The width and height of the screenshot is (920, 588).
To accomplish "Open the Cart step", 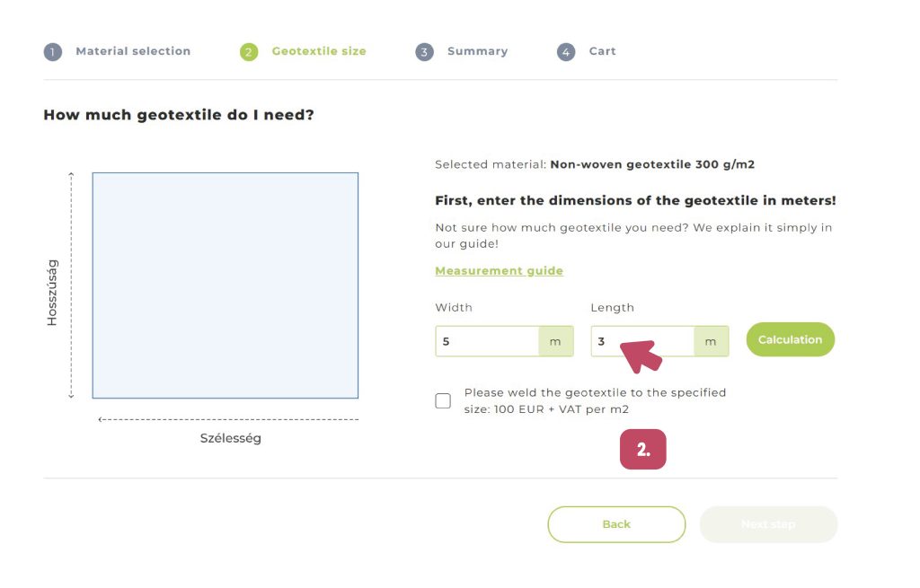I will [x=602, y=51].
